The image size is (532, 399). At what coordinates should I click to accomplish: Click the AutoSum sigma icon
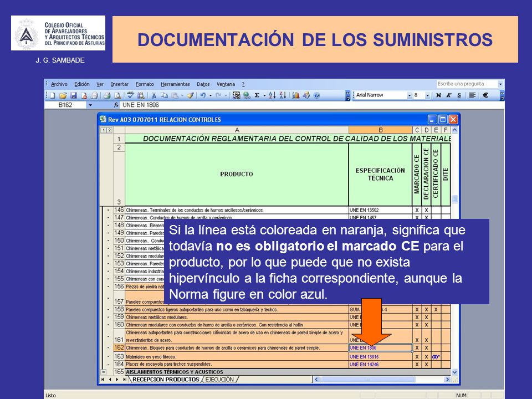257,95
